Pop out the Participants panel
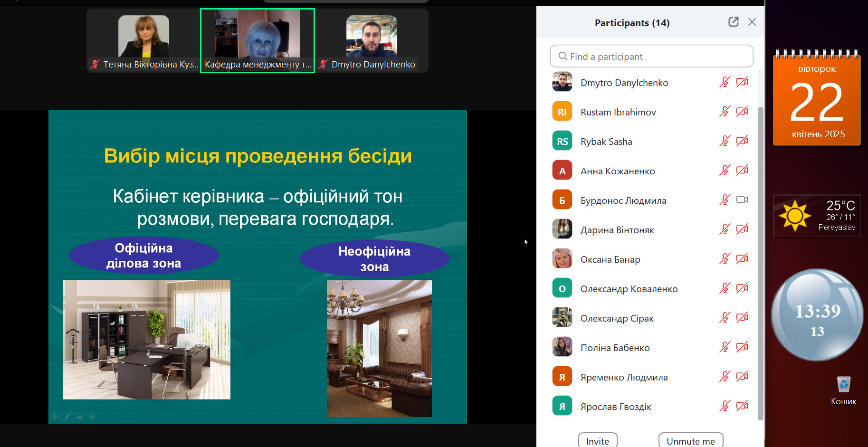868x447 pixels. pyautogui.click(x=734, y=22)
